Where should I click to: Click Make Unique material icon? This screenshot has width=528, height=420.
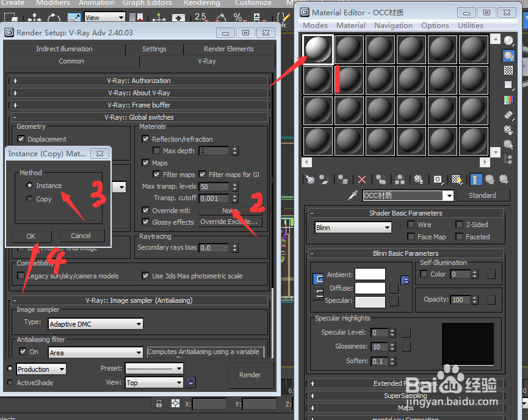(400, 179)
